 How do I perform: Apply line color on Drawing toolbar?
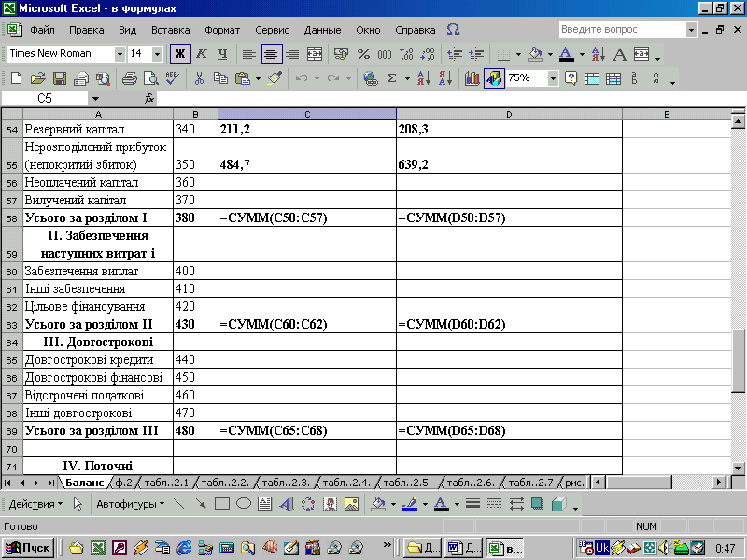[410, 504]
